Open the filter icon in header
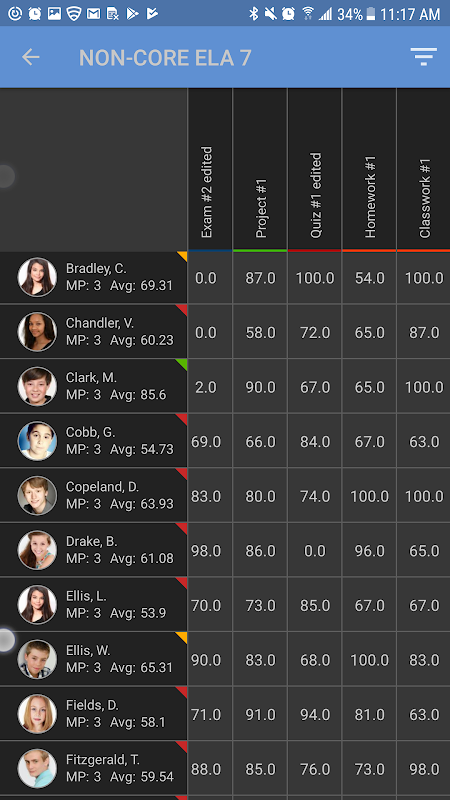450x800 pixels. [x=423, y=57]
